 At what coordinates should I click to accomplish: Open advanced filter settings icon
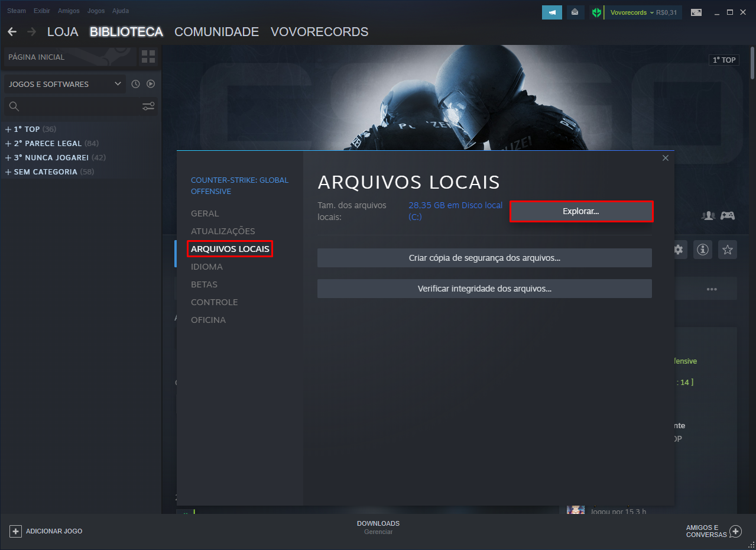(x=148, y=106)
